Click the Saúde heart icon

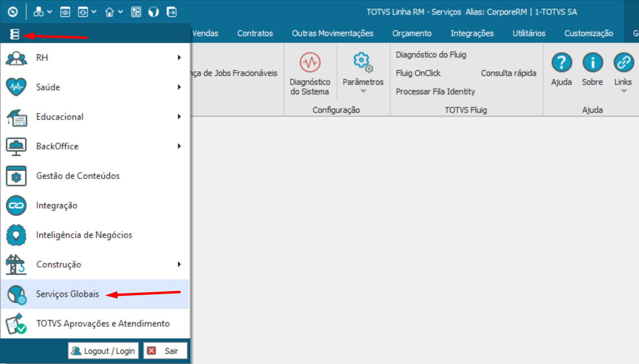point(16,88)
